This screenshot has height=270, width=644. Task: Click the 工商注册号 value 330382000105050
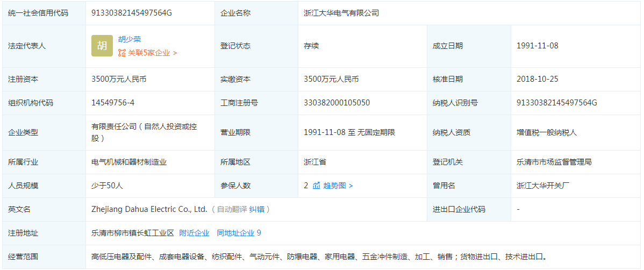click(337, 103)
